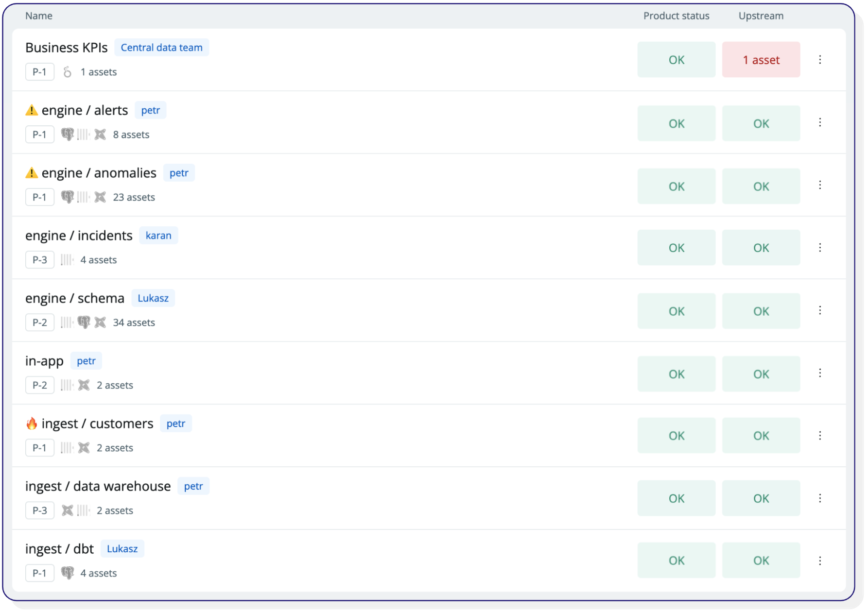Click the vertical bars icon in ingest / customers
Image resolution: width=868 pixels, height=612 pixels.
point(67,448)
